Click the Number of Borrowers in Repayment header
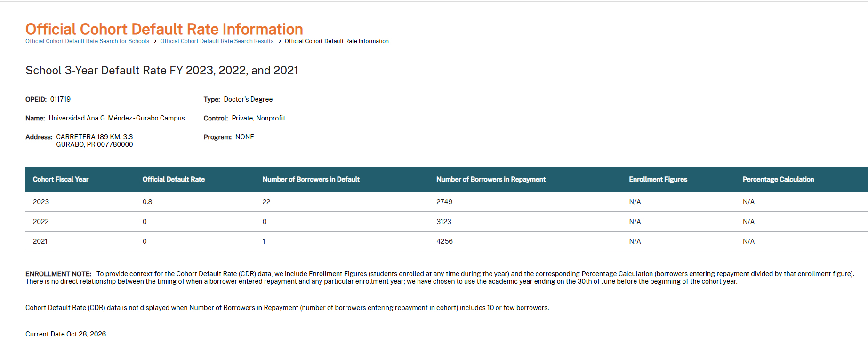The image size is (868, 352). coord(490,179)
